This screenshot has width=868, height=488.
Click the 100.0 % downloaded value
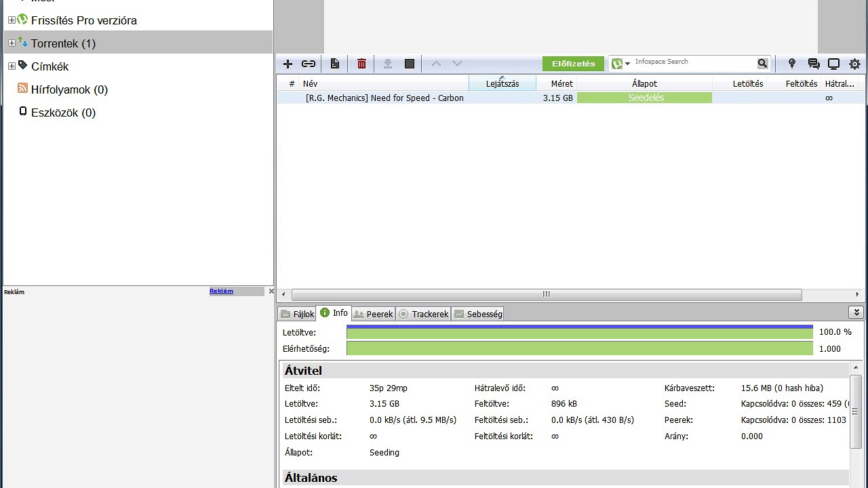[x=835, y=332]
